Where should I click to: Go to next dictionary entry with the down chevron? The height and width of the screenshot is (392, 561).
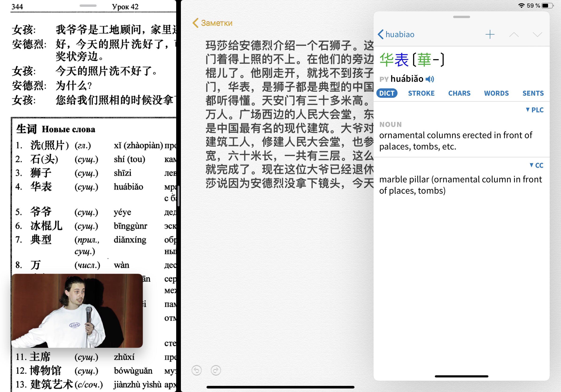pyautogui.click(x=537, y=35)
